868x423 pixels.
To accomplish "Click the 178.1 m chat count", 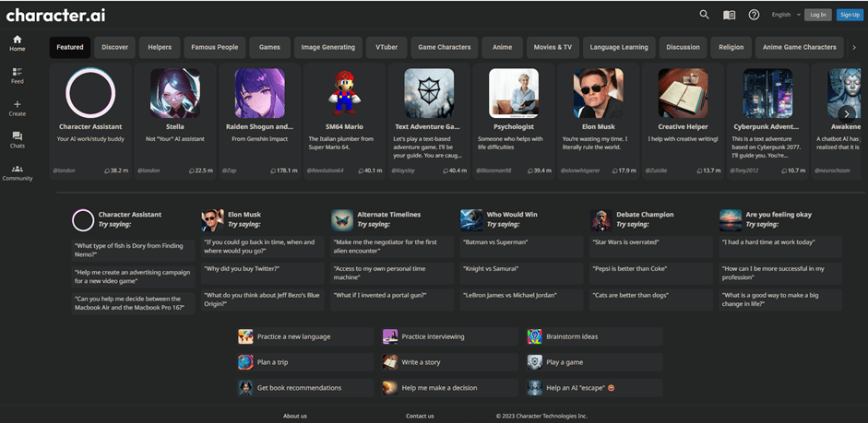I will pyautogui.click(x=286, y=170).
